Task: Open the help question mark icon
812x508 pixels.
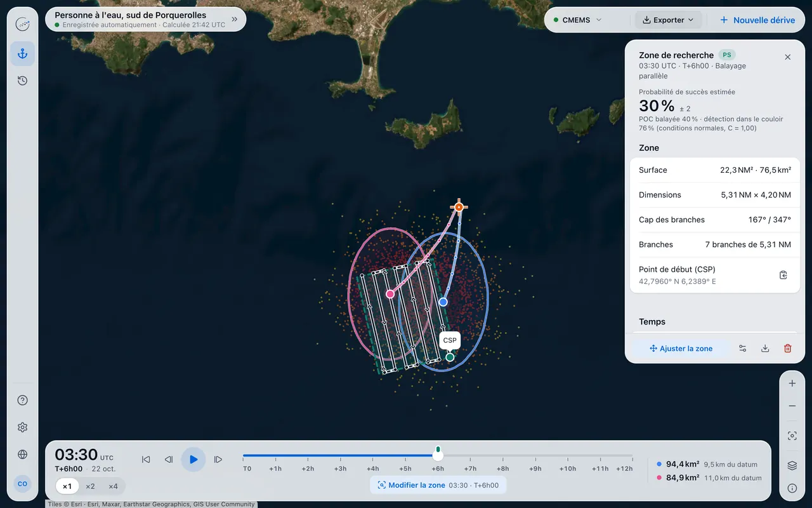Action: [x=22, y=400]
